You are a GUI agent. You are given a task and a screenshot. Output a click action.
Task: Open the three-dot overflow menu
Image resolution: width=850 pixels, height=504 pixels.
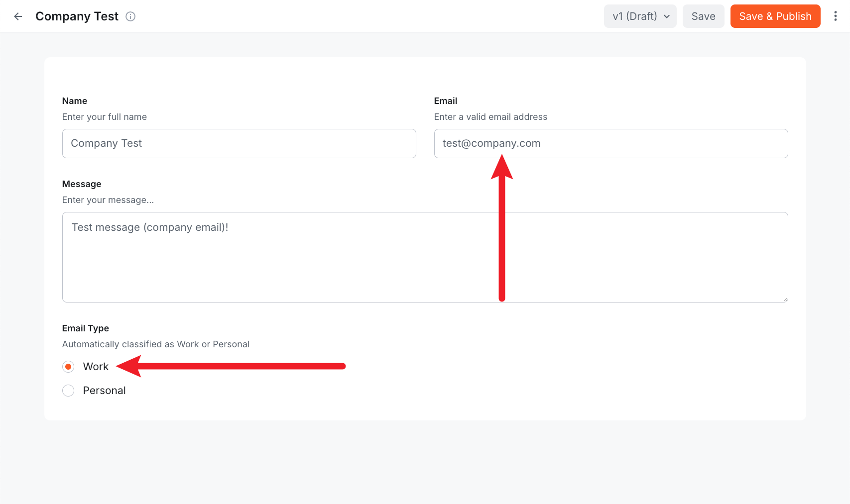click(835, 16)
